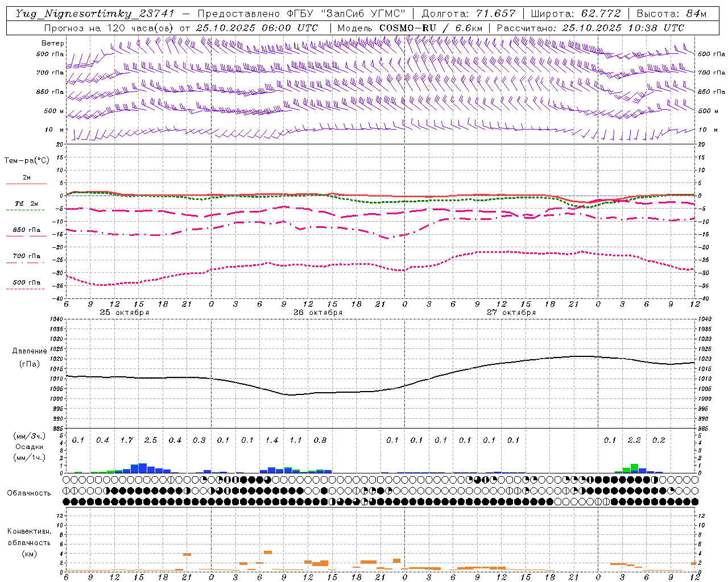728x582 pixels.
Task: Click the Широта: 62.772 header field
Action: [x=576, y=14]
